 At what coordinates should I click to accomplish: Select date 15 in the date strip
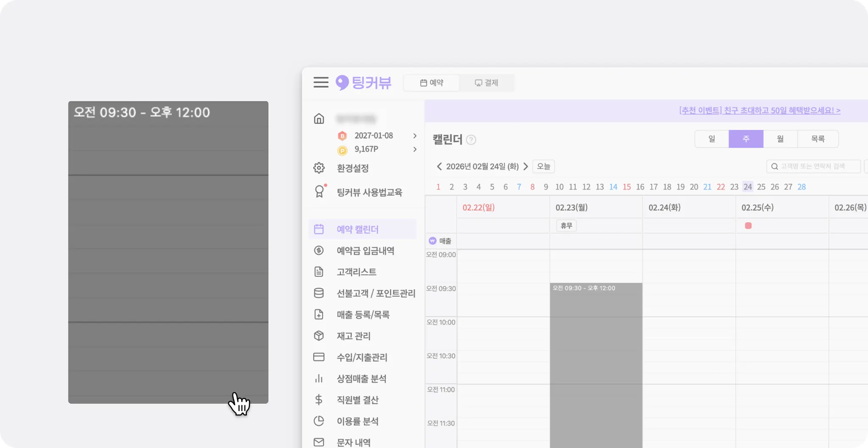point(627,187)
